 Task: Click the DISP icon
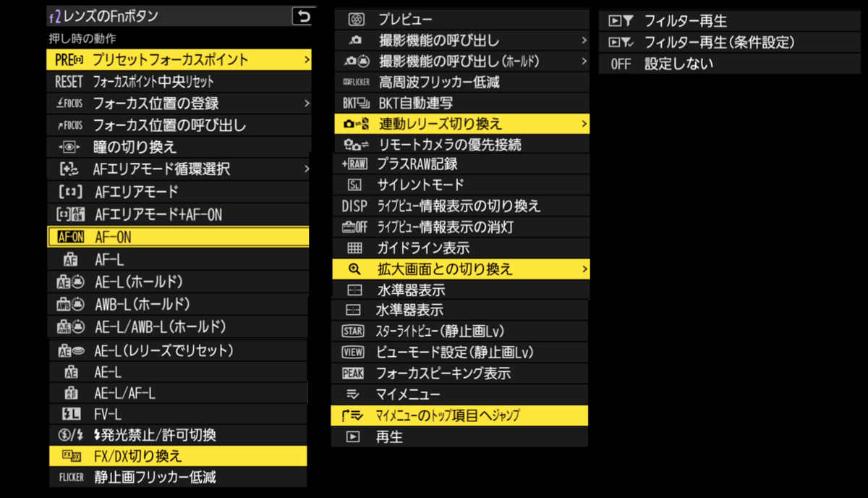coord(354,206)
